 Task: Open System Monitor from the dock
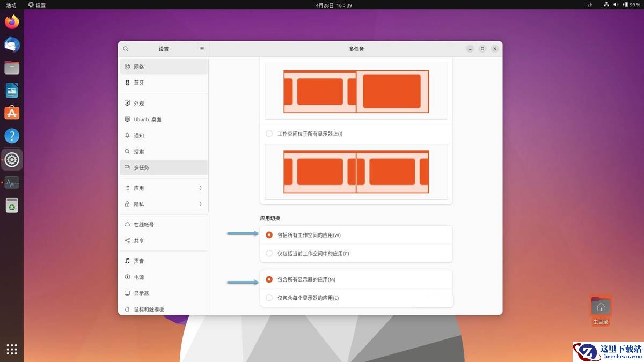[12, 183]
